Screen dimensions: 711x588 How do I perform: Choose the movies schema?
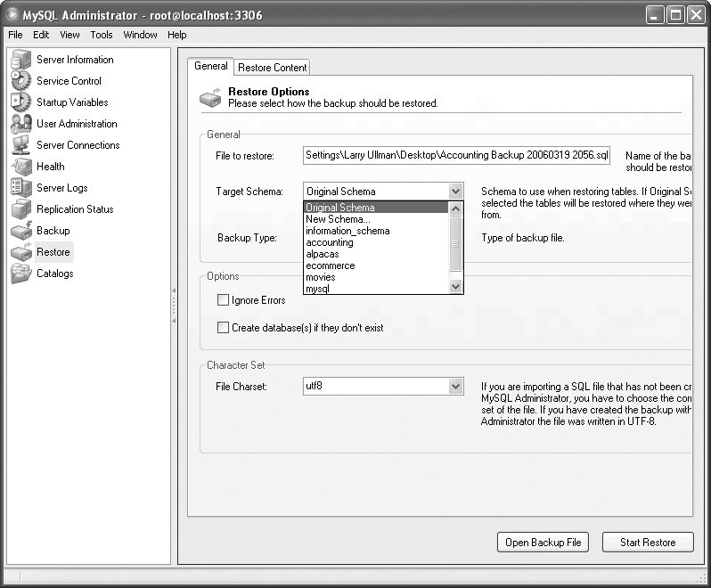coord(375,277)
